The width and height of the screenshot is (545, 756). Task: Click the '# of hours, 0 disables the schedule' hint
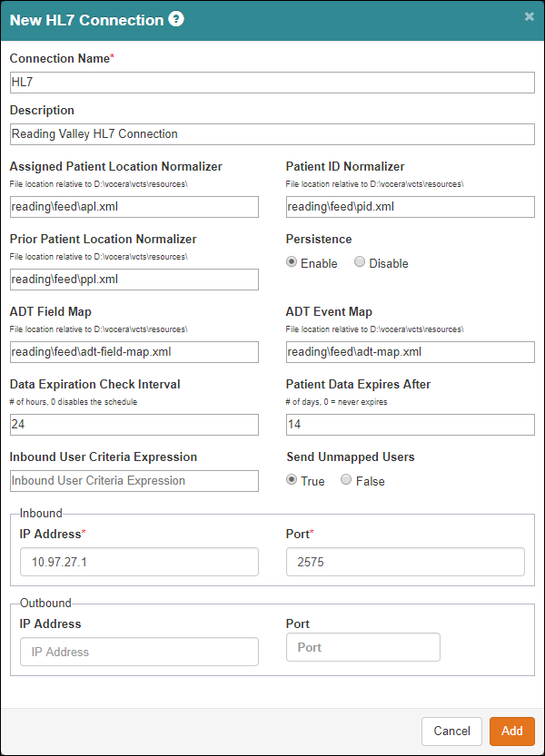point(74,402)
